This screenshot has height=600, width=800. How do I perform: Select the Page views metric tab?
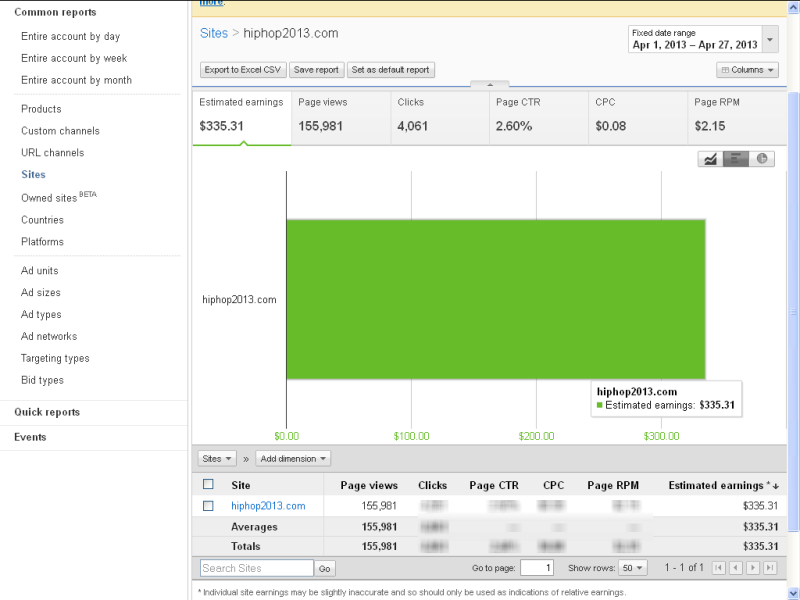[341, 118]
